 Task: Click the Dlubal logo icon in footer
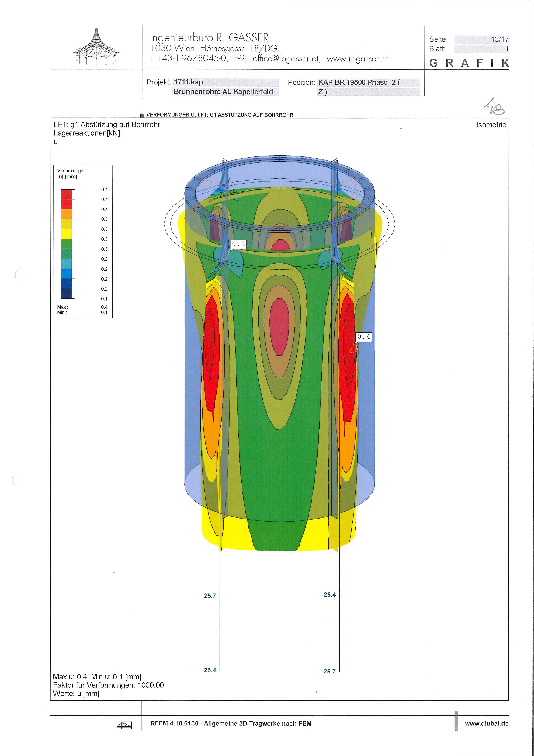[124, 725]
